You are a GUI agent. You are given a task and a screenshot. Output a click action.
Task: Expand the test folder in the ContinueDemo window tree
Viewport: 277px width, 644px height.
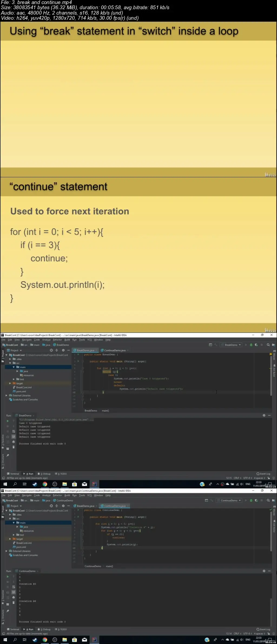(14, 535)
